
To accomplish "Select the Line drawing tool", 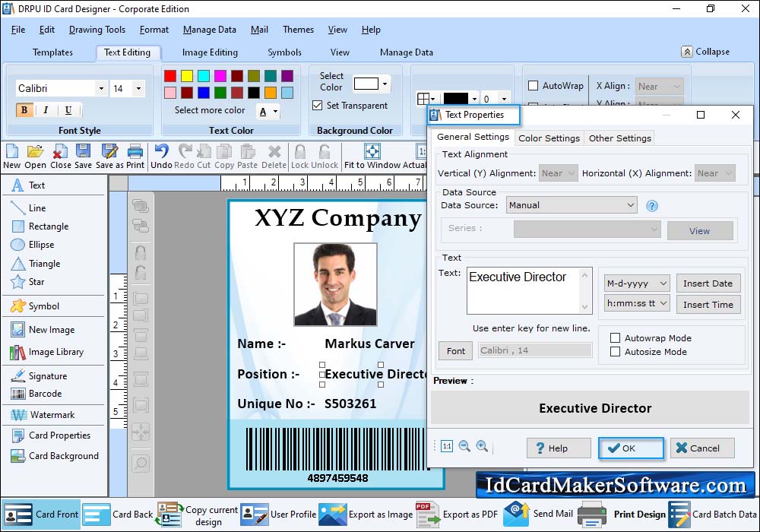I will click(x=29, y=207).
